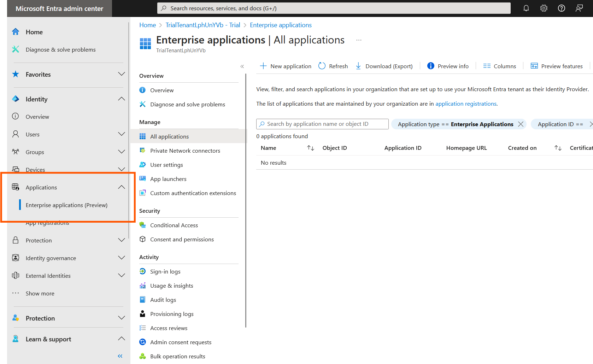The width and height of the screenshot is (593, 364).
Task: Expand the Users menu in sidebar
Action: [121, 134]
